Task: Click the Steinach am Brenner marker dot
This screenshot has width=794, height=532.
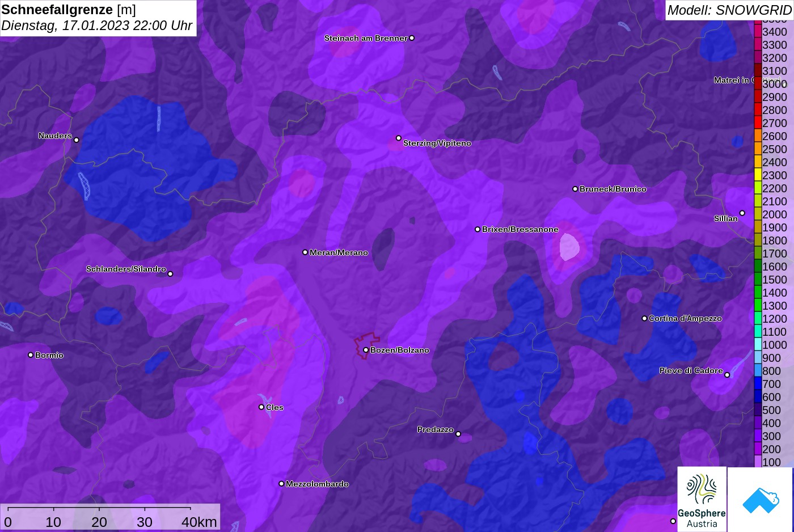Action: pos(412,38)
